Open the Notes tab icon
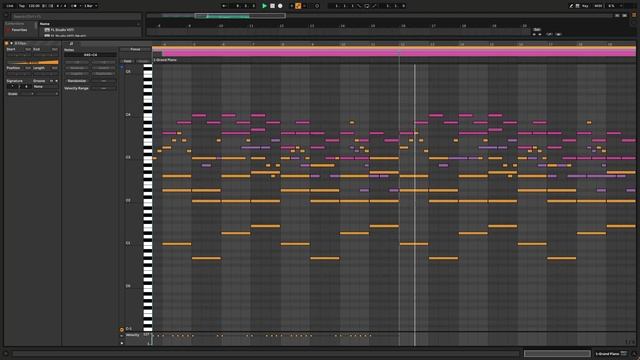This screenshot has width=640, height=360. 71,43
